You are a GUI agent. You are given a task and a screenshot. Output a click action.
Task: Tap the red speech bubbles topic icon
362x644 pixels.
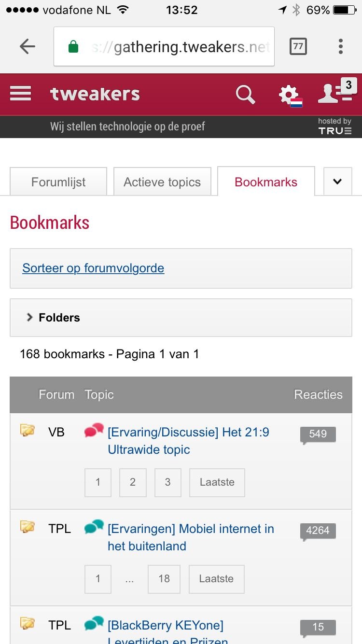pyautogui.click(x=94, y=430)
